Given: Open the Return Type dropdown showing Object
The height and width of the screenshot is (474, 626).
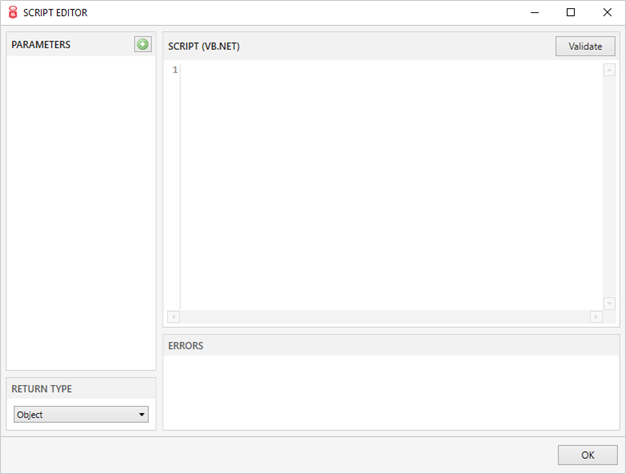Looking at the screenshot, I should pyautogui.click(x=81, y=414).
